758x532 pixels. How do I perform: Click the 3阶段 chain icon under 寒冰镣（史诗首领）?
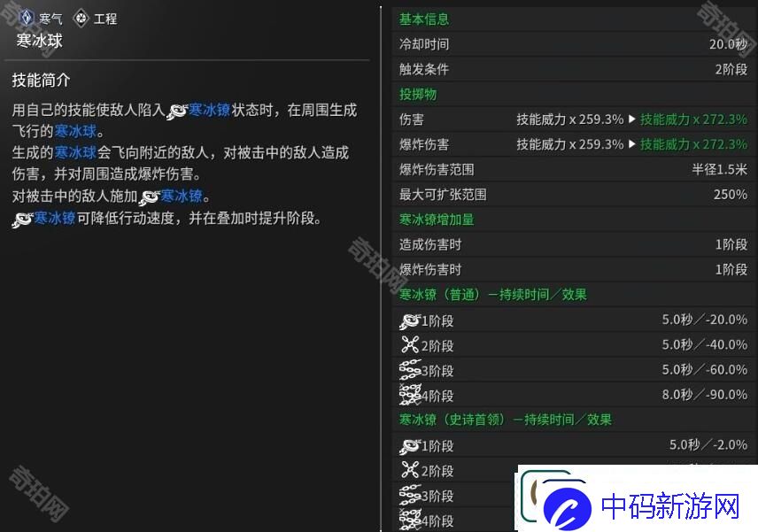pyautogui.click(x=410, y=496)
